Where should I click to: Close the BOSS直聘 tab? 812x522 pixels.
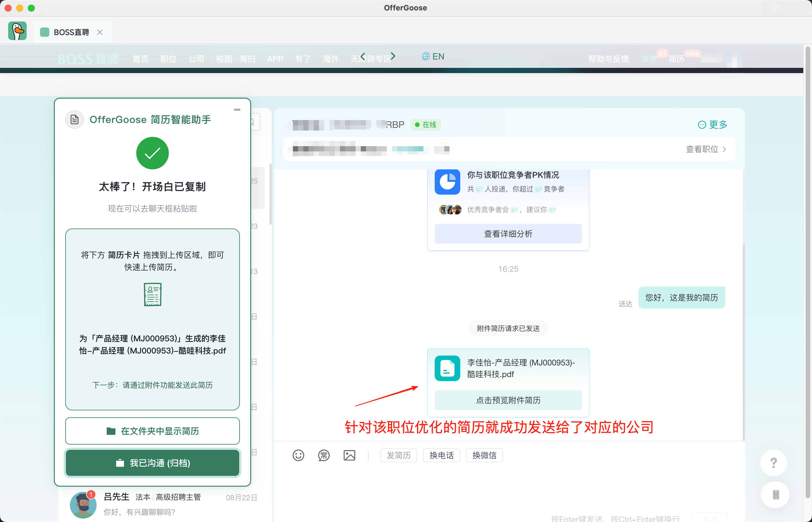coord(100,32)
